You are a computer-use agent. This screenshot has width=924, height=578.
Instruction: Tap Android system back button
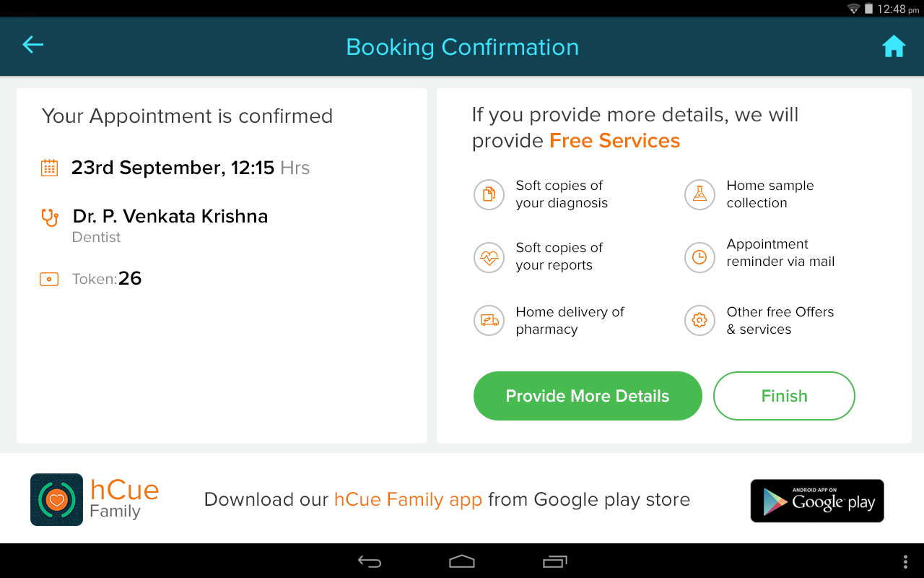coord(370,561)
